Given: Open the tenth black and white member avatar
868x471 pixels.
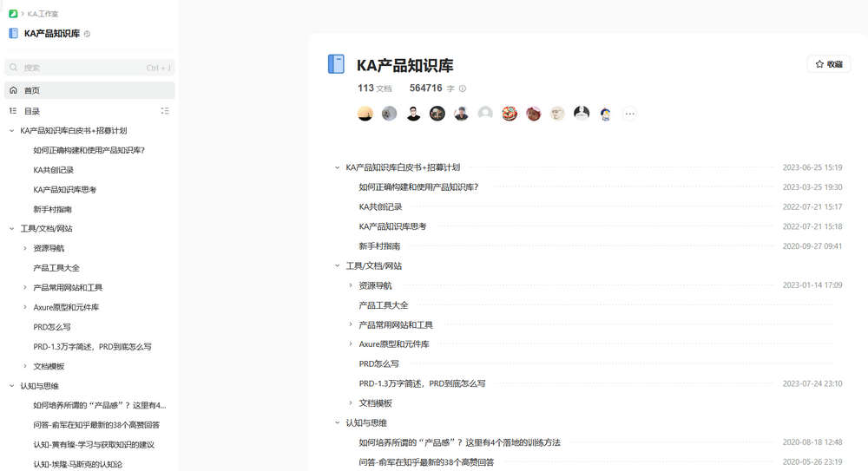Looking at the screenshot, I should coord(582,114).
